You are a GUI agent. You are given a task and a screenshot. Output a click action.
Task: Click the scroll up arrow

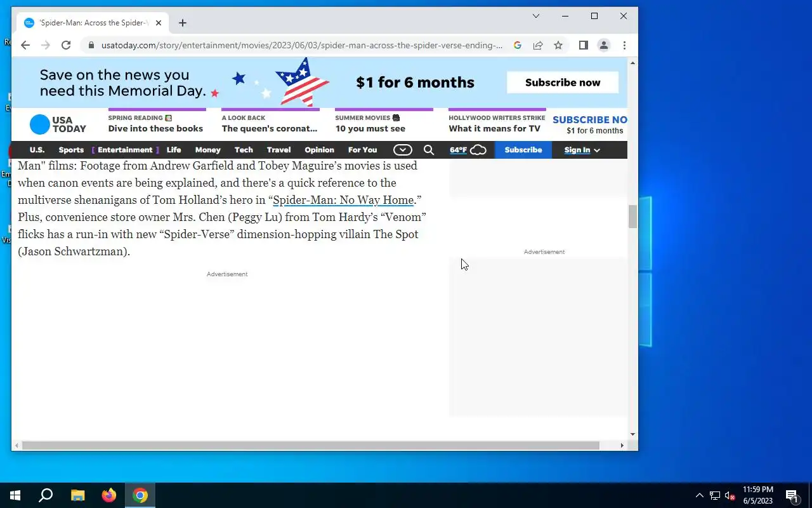click(632, 63)
